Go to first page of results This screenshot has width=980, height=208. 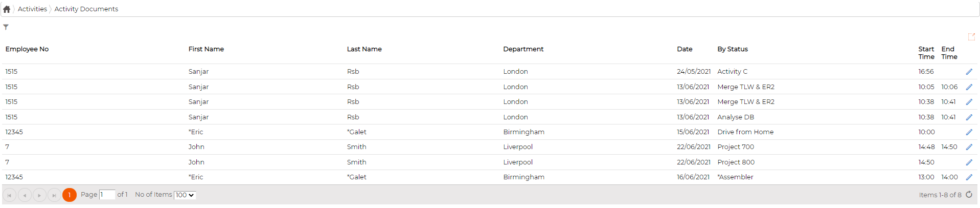pyautogui.click(x=10, y=195)
